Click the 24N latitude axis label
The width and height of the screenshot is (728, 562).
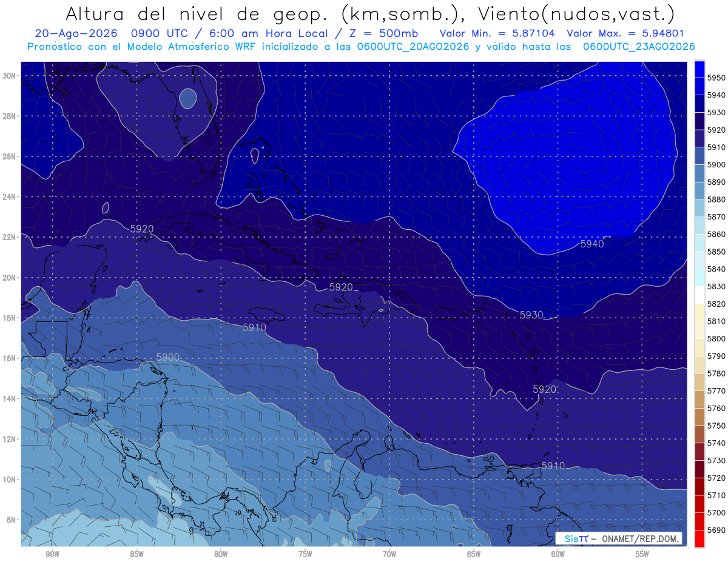point(10,197)
